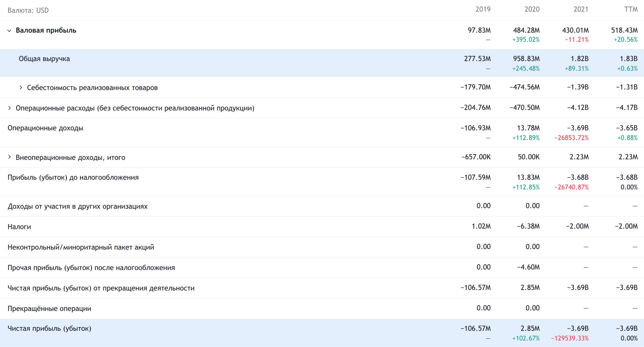Click cost of goods value −179.70M

click(x=475, y=87)
